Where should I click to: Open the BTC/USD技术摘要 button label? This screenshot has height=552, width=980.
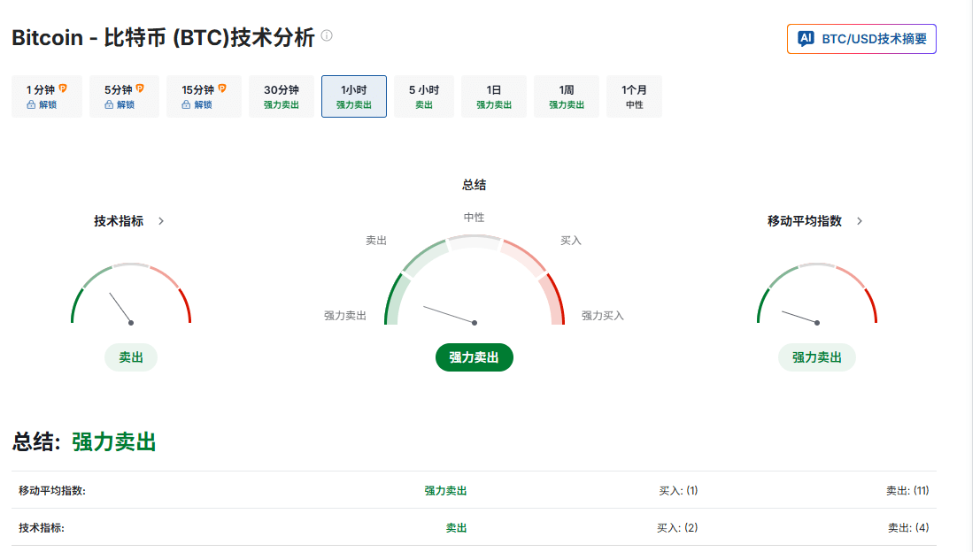(874, 39)
